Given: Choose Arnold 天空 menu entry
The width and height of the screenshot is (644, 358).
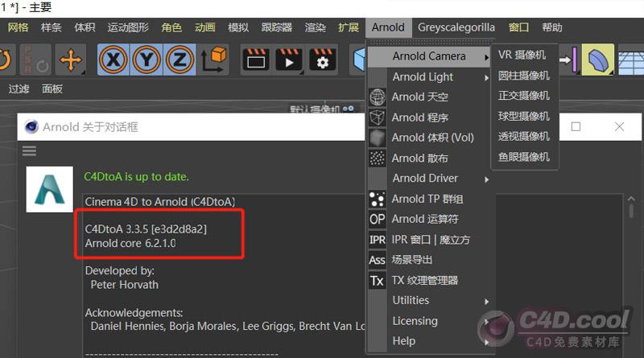Looking at the screenshot, I should pos(419,97).
